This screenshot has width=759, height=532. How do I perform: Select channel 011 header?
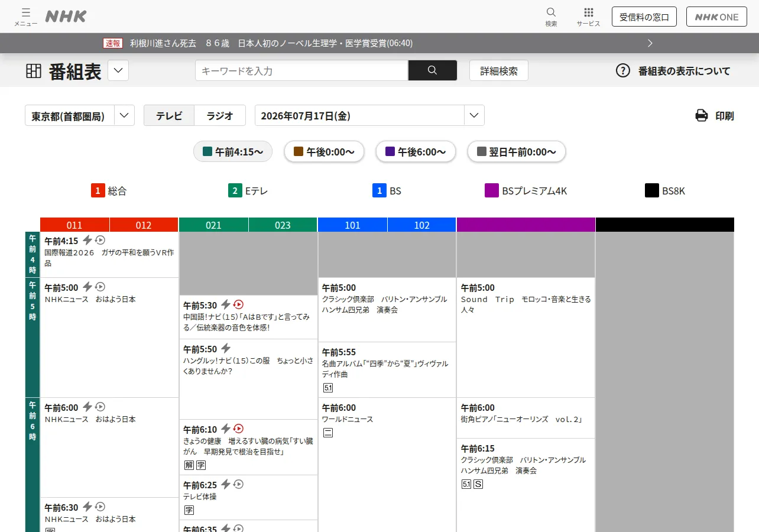tap(74, 225)
